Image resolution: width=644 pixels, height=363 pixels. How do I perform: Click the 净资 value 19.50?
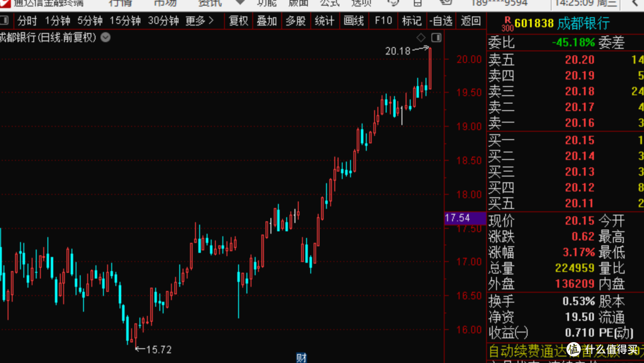click(580, 317)
